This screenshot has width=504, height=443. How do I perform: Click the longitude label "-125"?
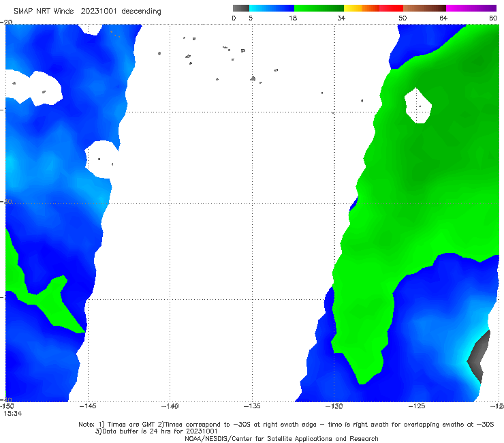pos(417,406)
